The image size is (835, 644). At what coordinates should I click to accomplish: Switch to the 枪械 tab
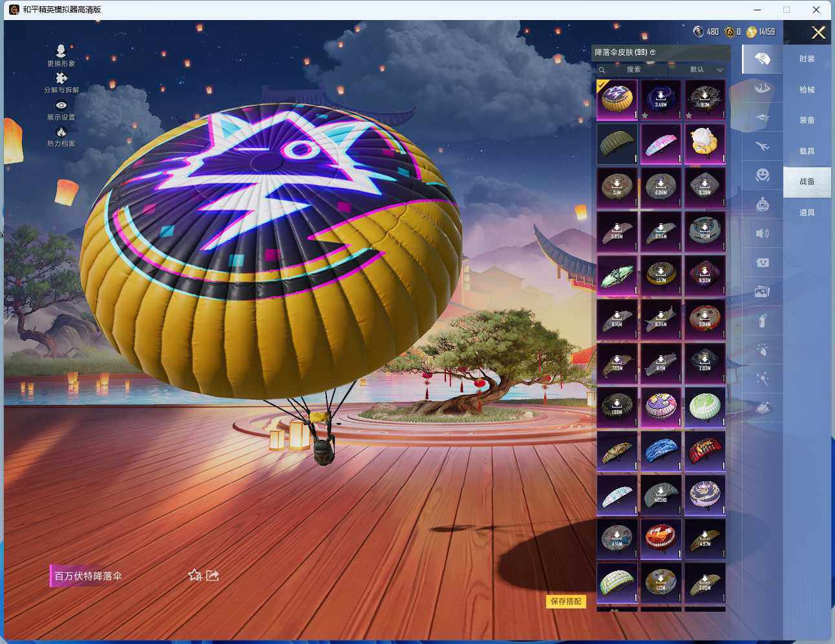point(807,90)
